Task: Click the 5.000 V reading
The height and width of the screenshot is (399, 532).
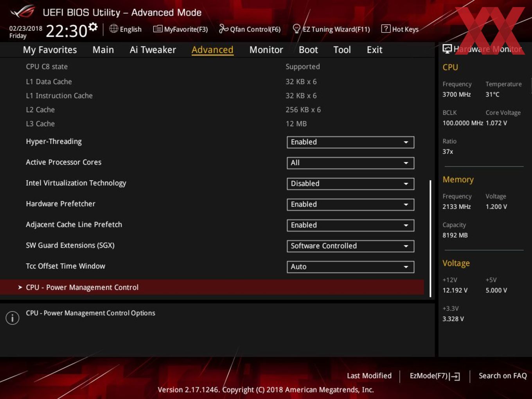Action: point(496,290)
